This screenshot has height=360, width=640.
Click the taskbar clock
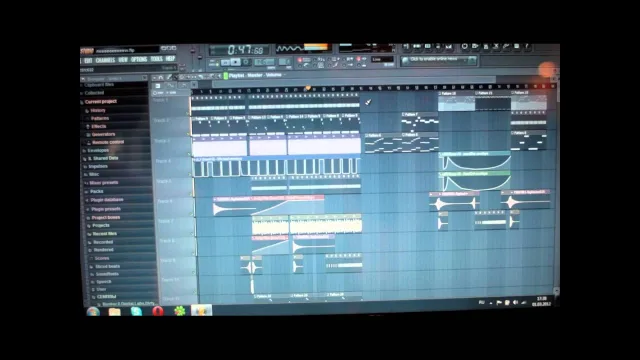542,302
